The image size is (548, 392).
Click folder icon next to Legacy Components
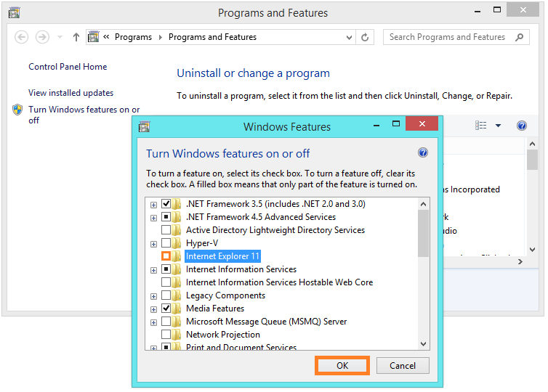point(177,295)
